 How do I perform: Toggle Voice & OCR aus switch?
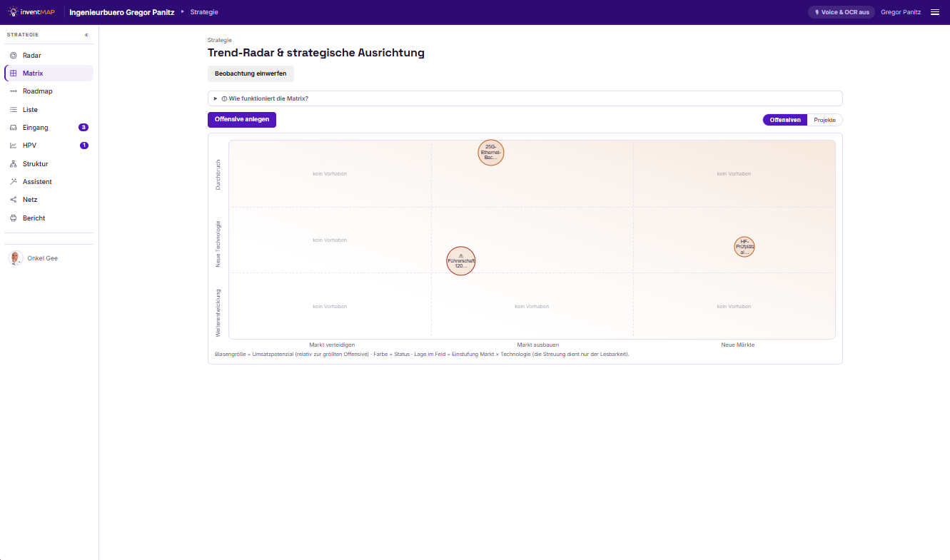(841, 12)
